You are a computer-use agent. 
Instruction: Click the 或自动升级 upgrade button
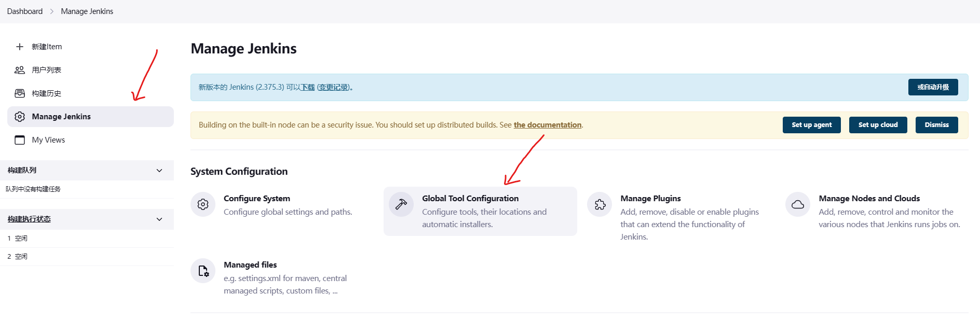(933, 87)
